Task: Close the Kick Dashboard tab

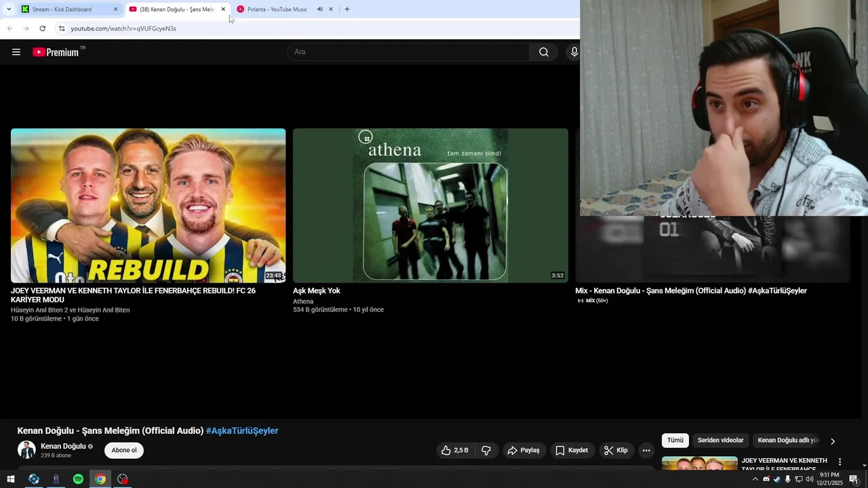Action: pos(115,9)
